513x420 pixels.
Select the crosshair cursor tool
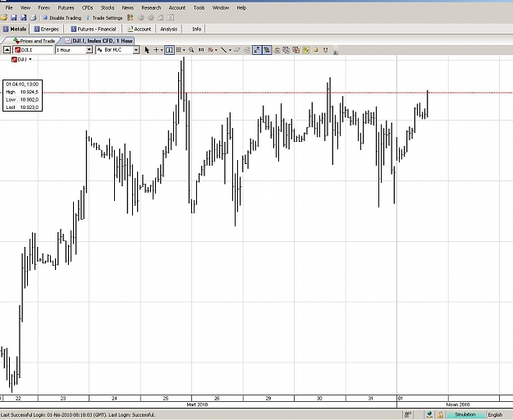coord(156,50)
